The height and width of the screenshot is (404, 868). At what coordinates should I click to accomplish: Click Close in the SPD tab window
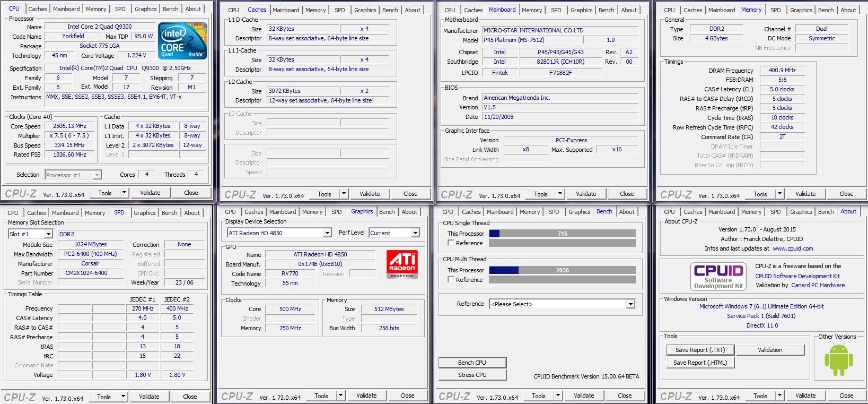coord(190,397)
